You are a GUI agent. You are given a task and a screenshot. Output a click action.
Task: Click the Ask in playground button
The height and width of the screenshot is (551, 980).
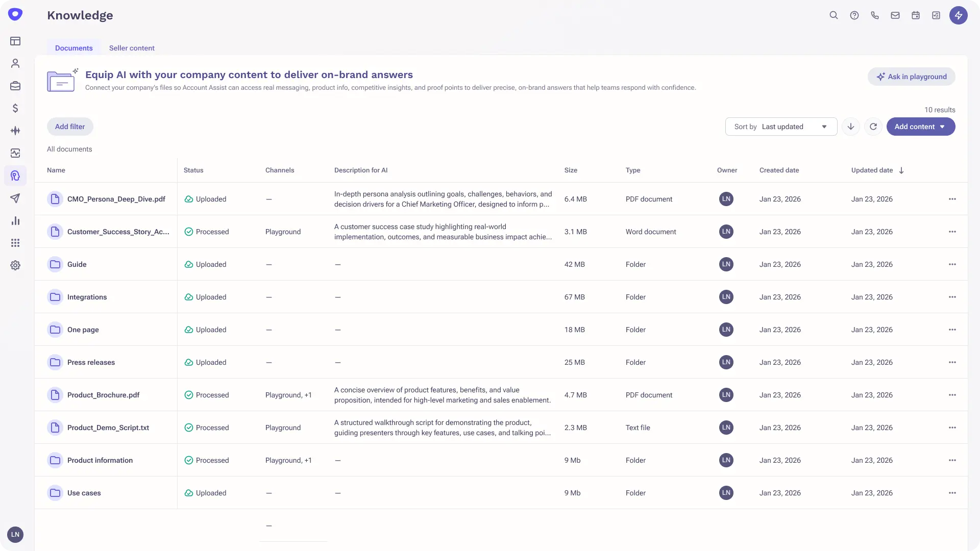coord(912,77)
